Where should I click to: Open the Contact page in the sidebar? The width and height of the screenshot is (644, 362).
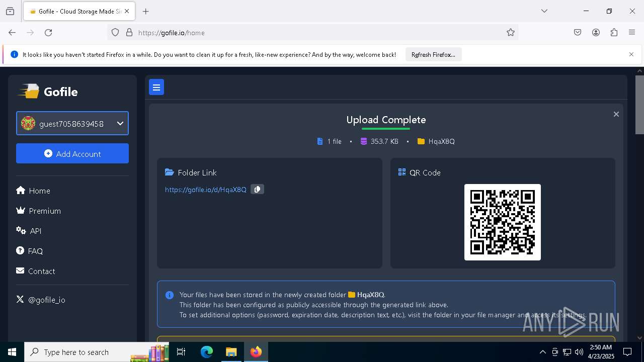click(x=36, y=271)
